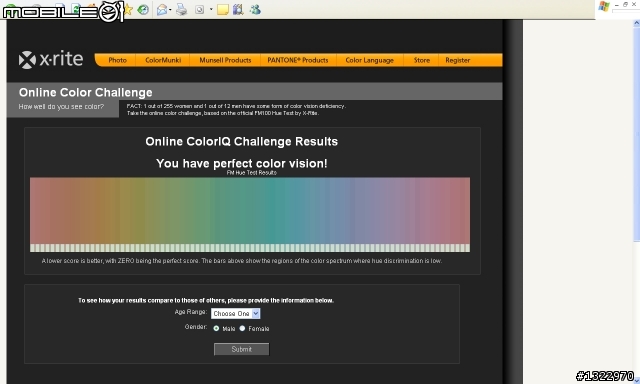This screenshot has height=384, width=640.
Task: Open the Photo navigation tab
Action: click(118, 60)
